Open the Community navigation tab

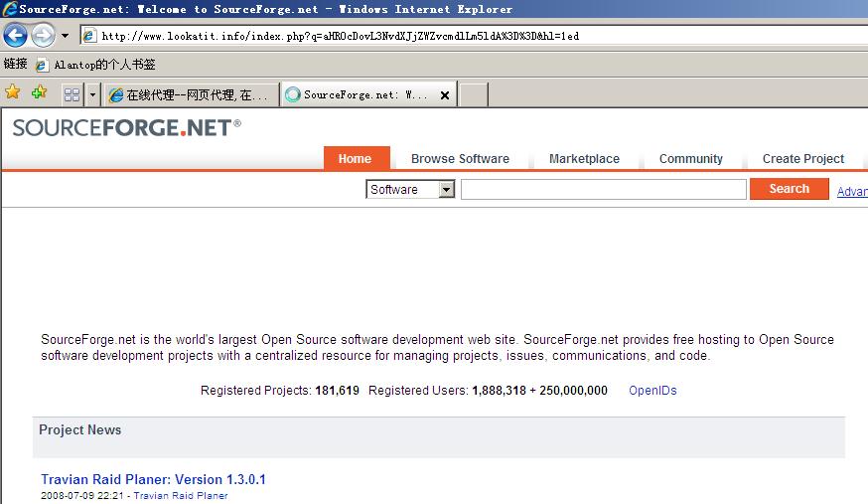[691, 158]
